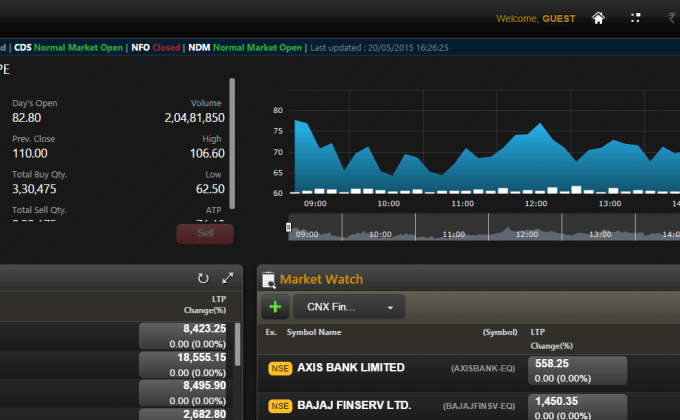Click the left handle of chart range slider
This screenshot has height=420, width=680.
click(289, 227)
